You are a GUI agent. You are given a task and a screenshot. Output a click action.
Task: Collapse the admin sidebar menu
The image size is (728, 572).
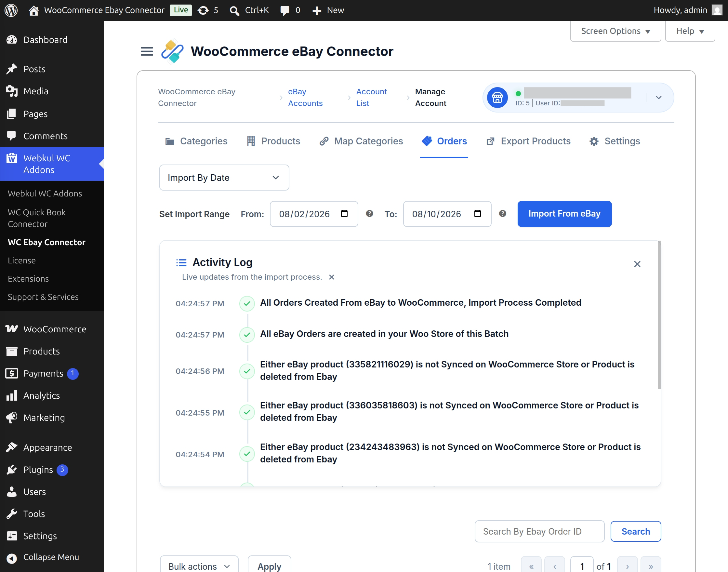[43, 557]
